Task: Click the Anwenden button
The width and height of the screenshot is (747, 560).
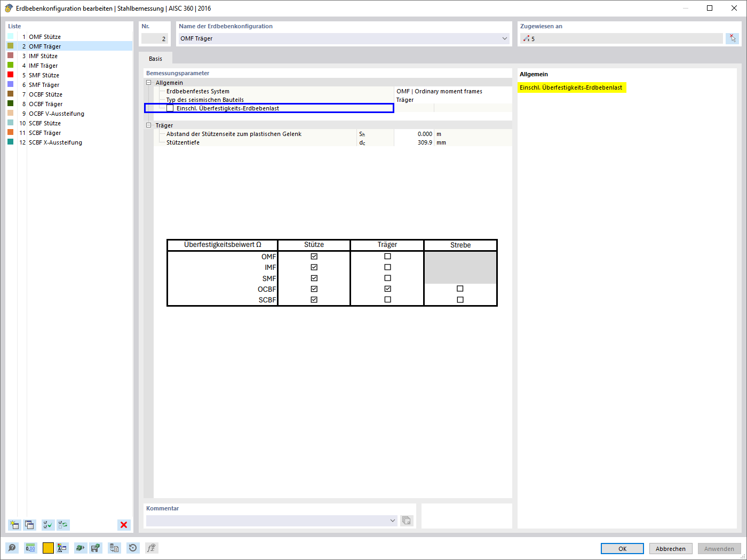Action: 719,548
